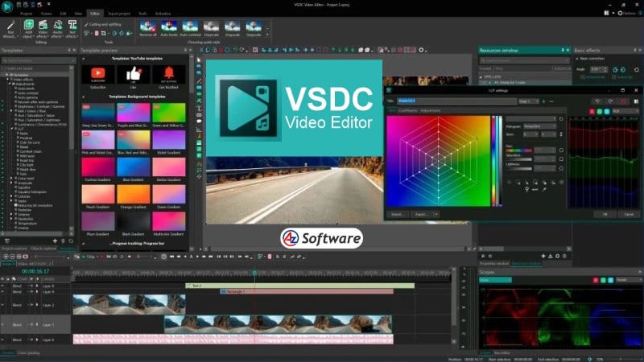644x362 pixels.
Task: Open the Tools ribbon tab
Action: (142, 14)
